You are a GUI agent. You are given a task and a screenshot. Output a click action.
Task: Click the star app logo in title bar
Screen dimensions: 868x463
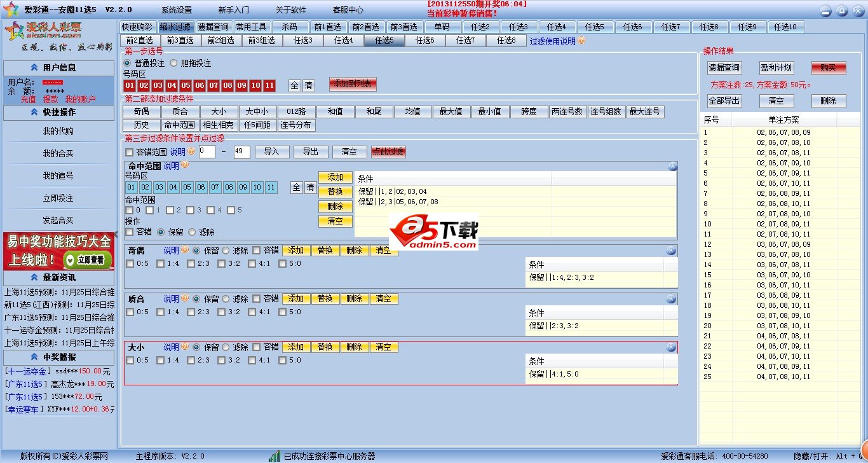(x=11, y=11)
